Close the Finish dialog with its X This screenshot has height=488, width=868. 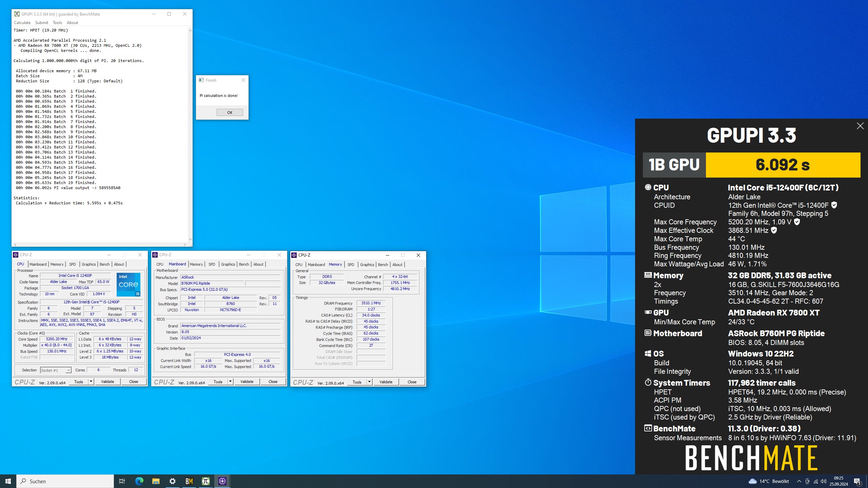tap(243, 80)
